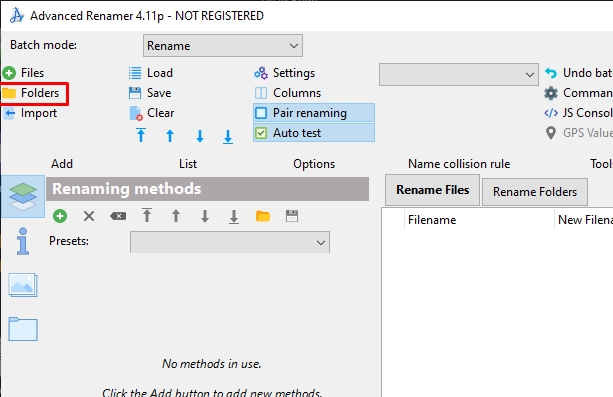Move method up in methods toolbar

click(176, 216)
